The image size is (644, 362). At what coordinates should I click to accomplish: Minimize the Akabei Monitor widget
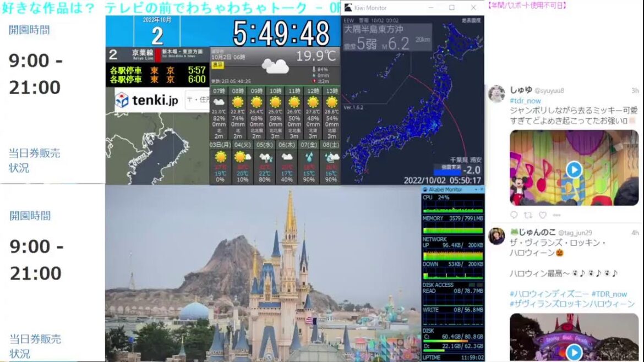point(476,190)
